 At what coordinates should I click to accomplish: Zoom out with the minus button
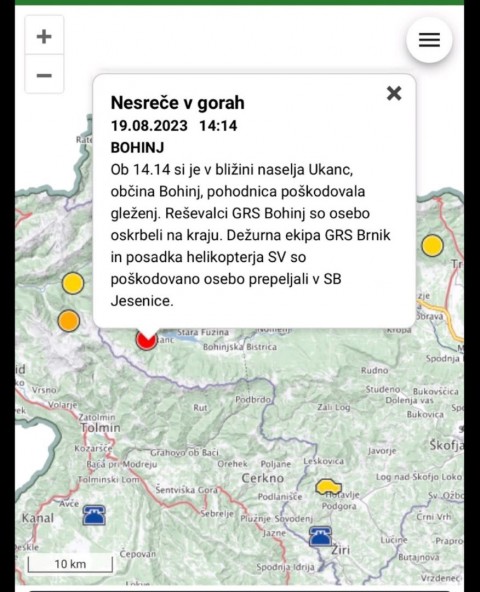click(44, 74)
